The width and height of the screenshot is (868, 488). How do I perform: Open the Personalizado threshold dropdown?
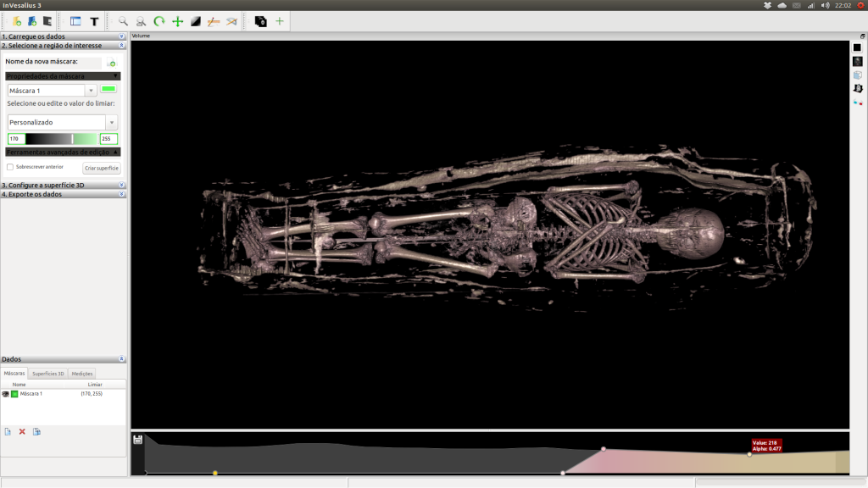click(111, 122)
